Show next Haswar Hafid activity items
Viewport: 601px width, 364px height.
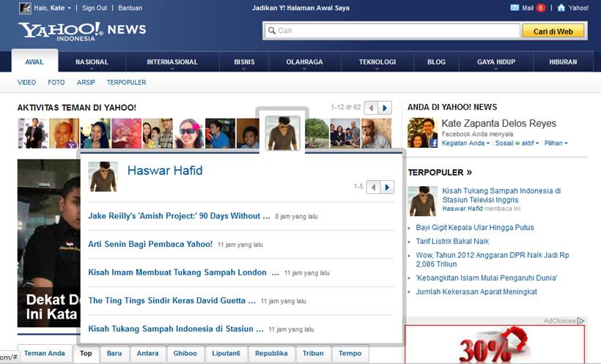387,187
